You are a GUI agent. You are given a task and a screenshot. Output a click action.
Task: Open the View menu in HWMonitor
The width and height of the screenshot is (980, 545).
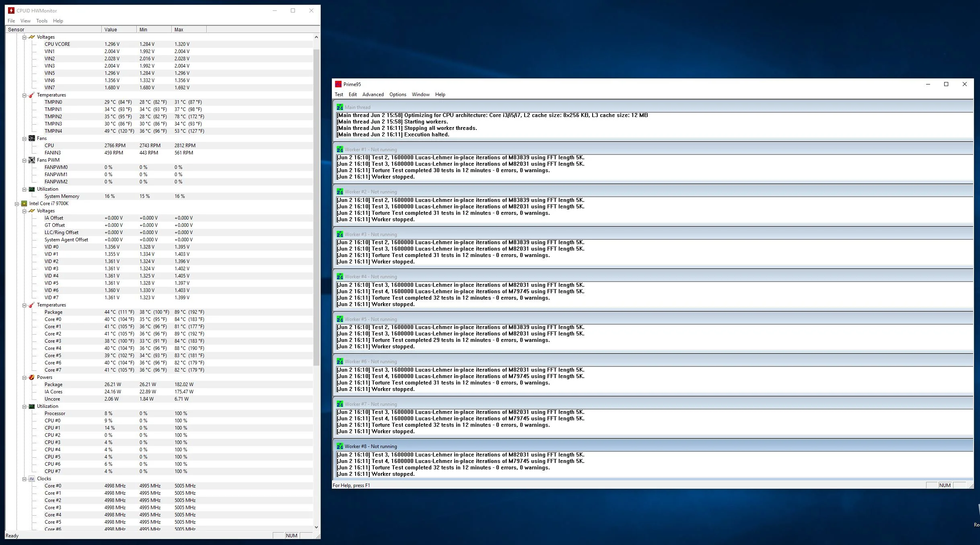click(25, 21)
